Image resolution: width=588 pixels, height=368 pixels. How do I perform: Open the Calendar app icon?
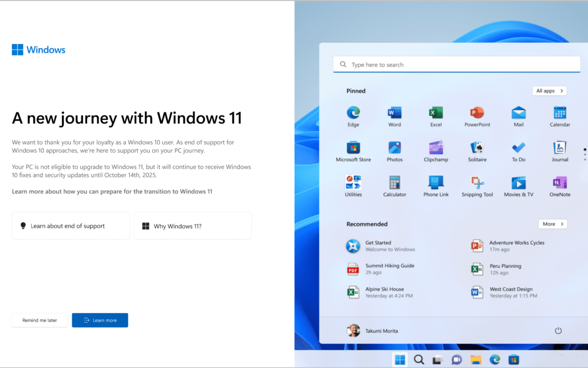click(x=560, y=117)
